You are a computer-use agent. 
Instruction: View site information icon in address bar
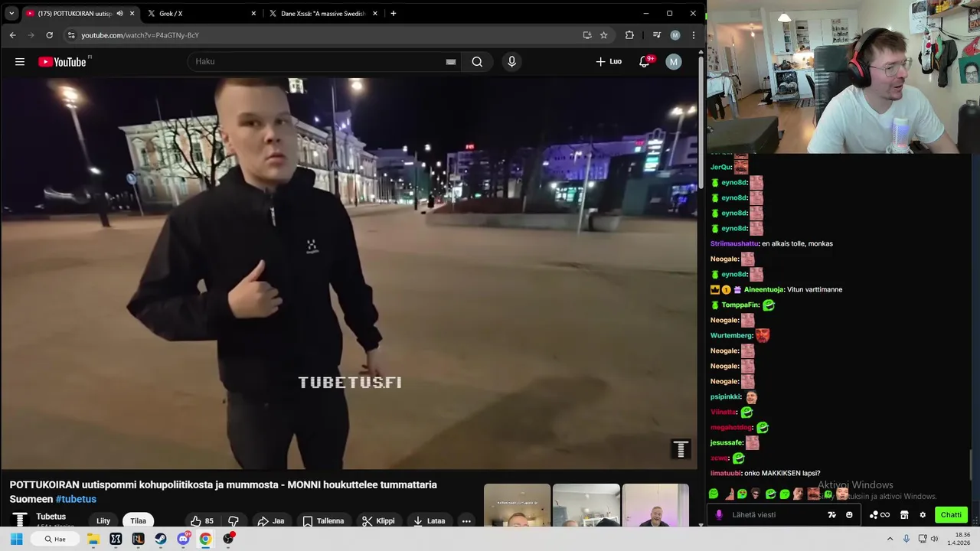point(70,35)
